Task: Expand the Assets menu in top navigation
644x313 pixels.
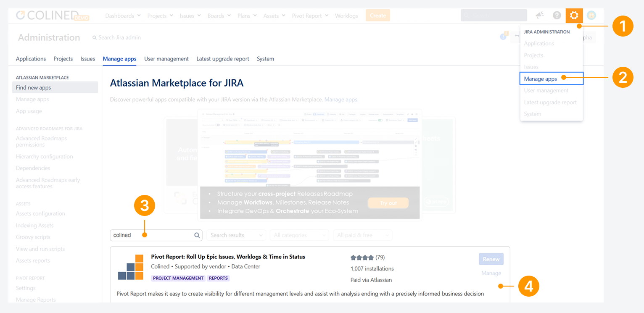Action: point(274,16)
